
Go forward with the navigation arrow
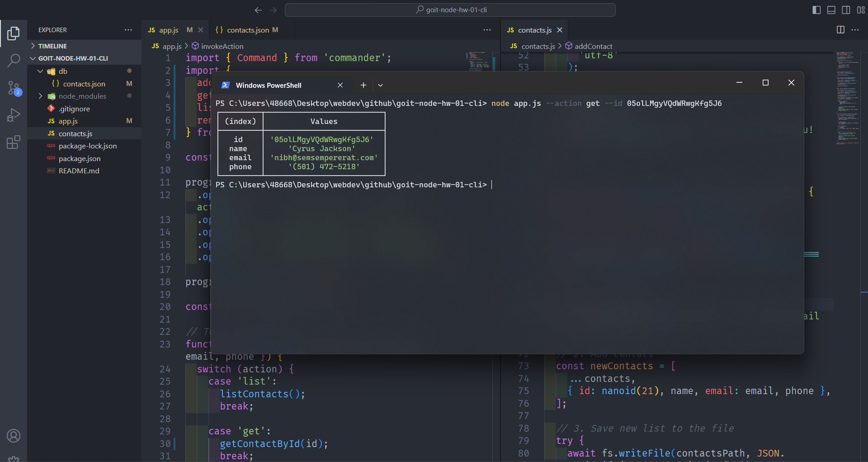point(273,10)
